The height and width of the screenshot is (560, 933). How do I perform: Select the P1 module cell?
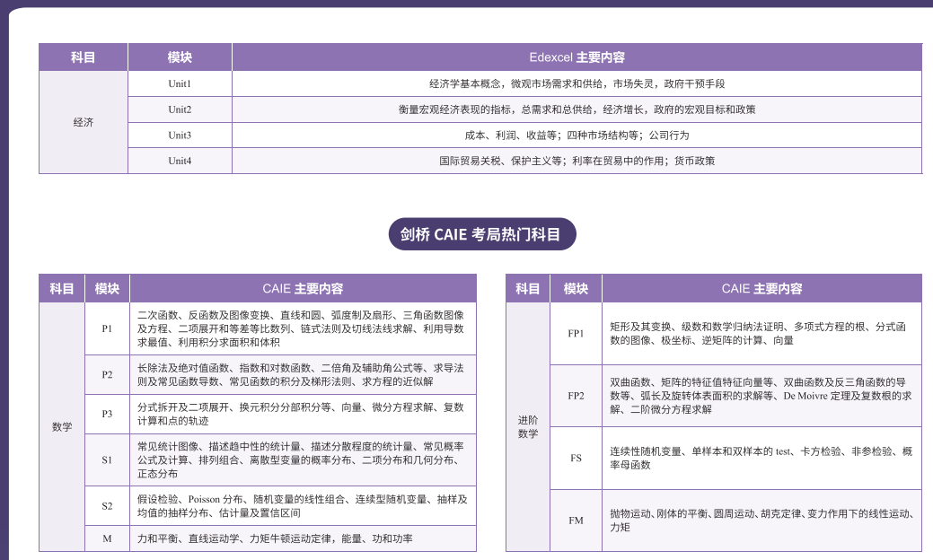tap(107, 328)
